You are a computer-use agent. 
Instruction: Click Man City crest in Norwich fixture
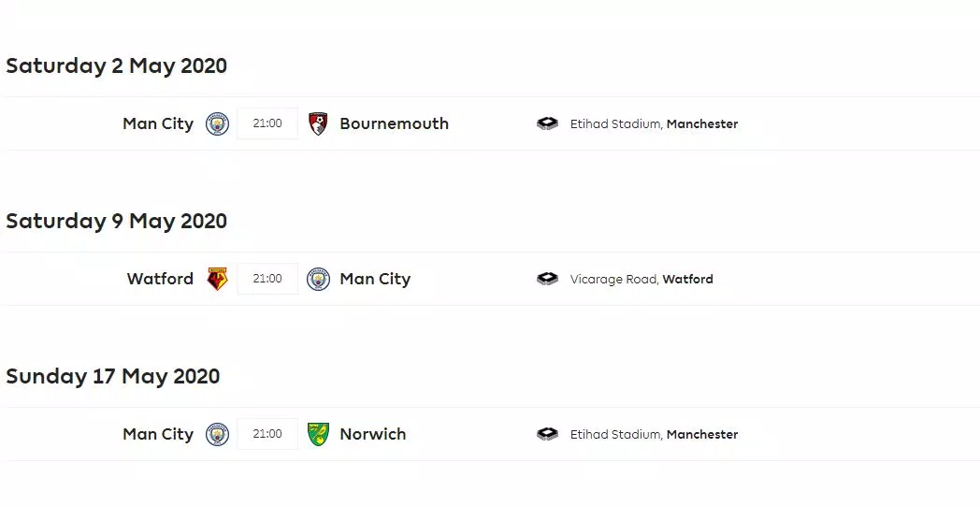[x=217, y=434]
